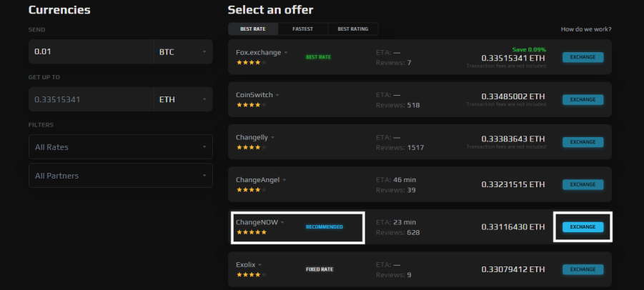644x290 pixels.
Task: Click Exchange for CoinSwitch offer
Action: [x=583, y=100]
